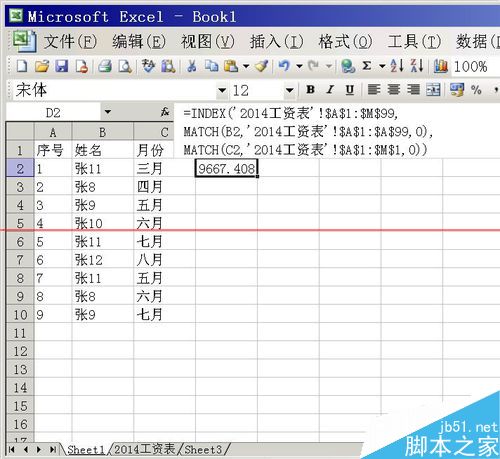Expand the AutoSum functions dropdown arrow

coord(382,66)
